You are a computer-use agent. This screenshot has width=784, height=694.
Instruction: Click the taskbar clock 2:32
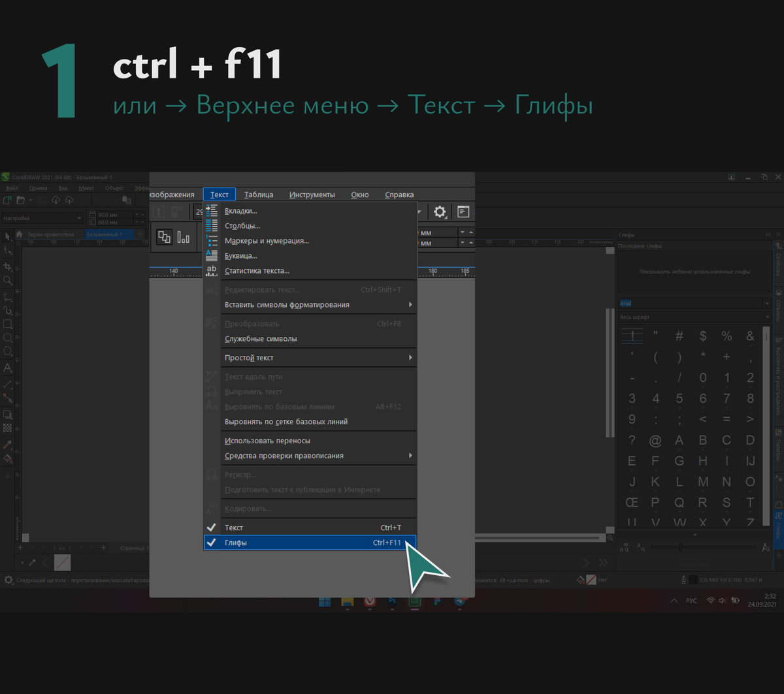click(x=770, y=597)
